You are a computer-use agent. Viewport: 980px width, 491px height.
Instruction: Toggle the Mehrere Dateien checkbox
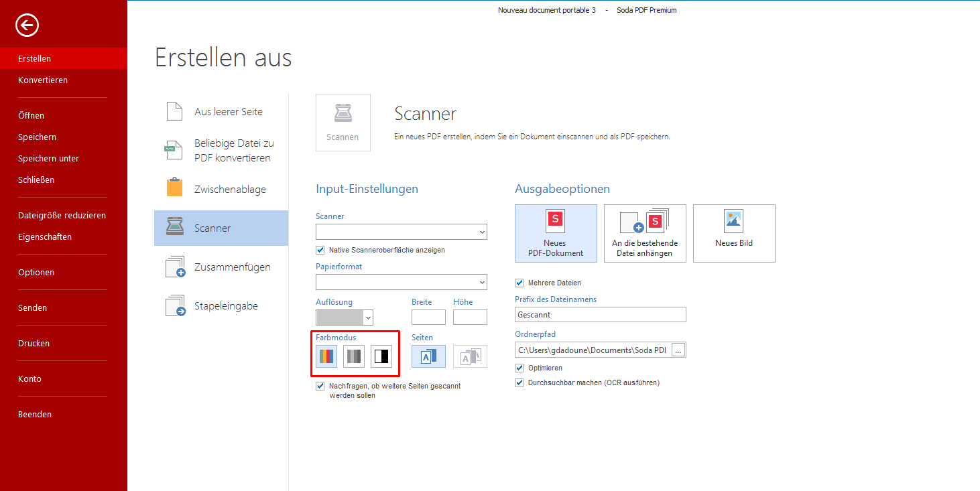tap(519, 283)
